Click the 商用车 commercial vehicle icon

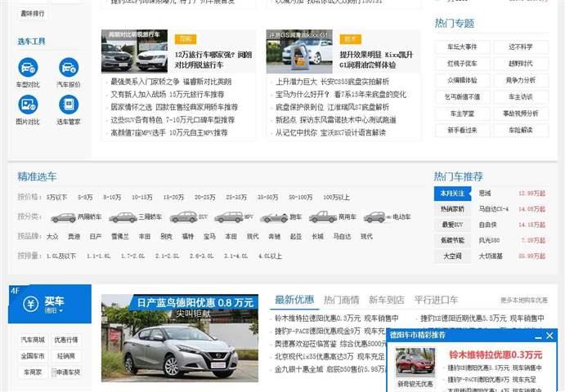point(323,217)
